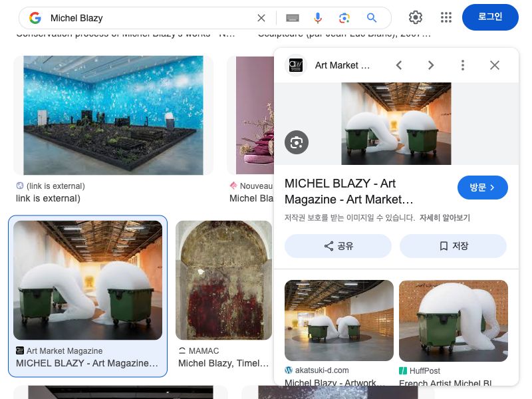Open the on-screen keyboard input tool
Image resolution: width=532 pixels, height=399 pixels.
point(292,18)
